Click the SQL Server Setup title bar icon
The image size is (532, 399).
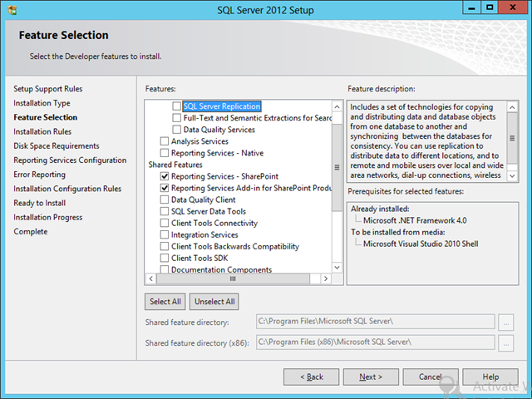pyautogui.click(x=12, y=10)
